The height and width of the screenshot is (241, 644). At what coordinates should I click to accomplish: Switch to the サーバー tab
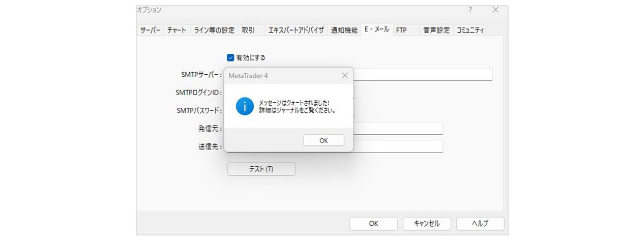[150, 31]
